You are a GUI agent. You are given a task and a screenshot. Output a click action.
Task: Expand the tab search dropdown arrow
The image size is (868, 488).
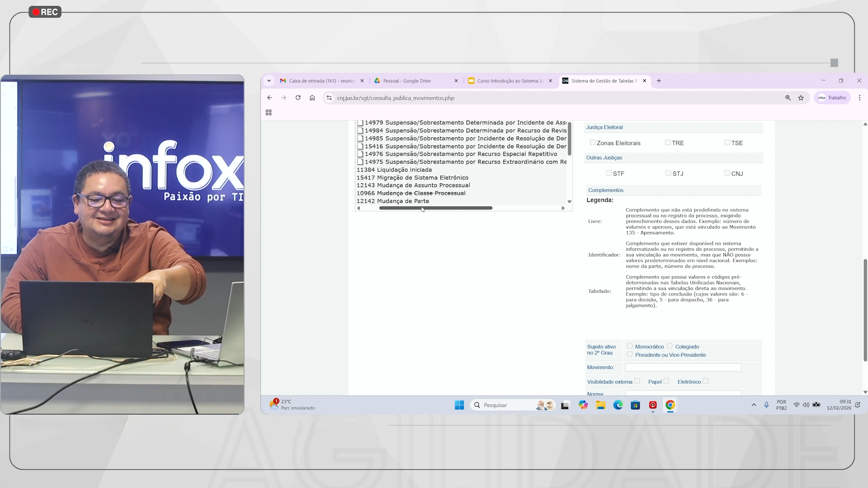tap(269, 81)
